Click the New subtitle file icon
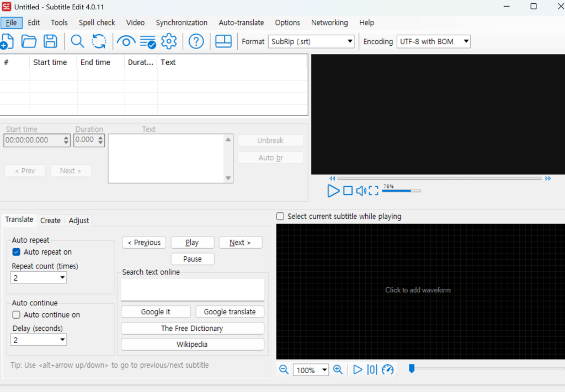 pos(7,41)
